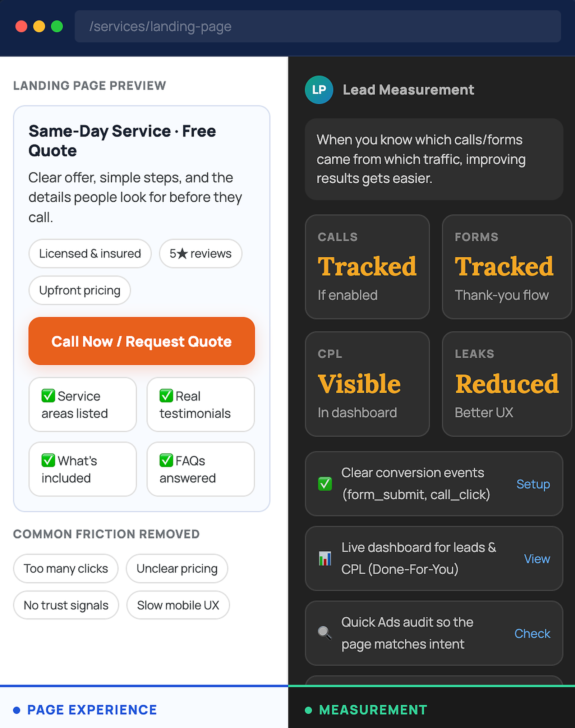Click the green checkmark by conversion events
Image resolution: width=575 pixels, height=728 pixels.
pyautogui.click(x=325, y=484)
